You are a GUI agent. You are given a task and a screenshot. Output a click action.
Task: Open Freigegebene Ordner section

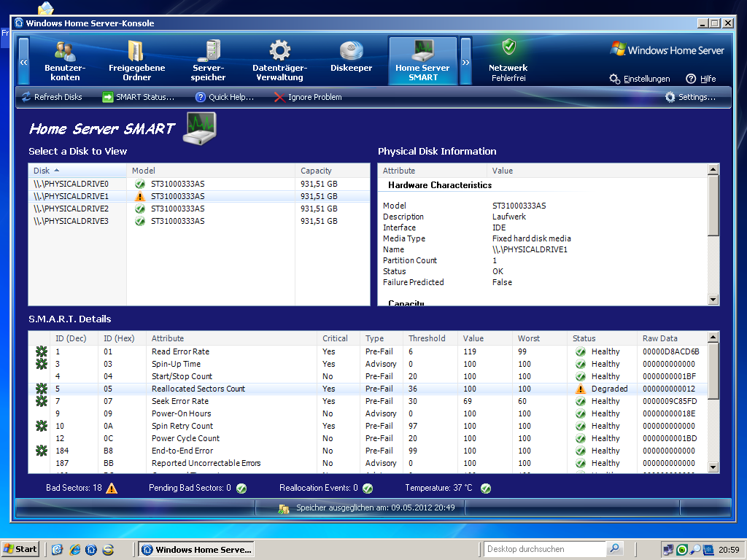[136, 61]
